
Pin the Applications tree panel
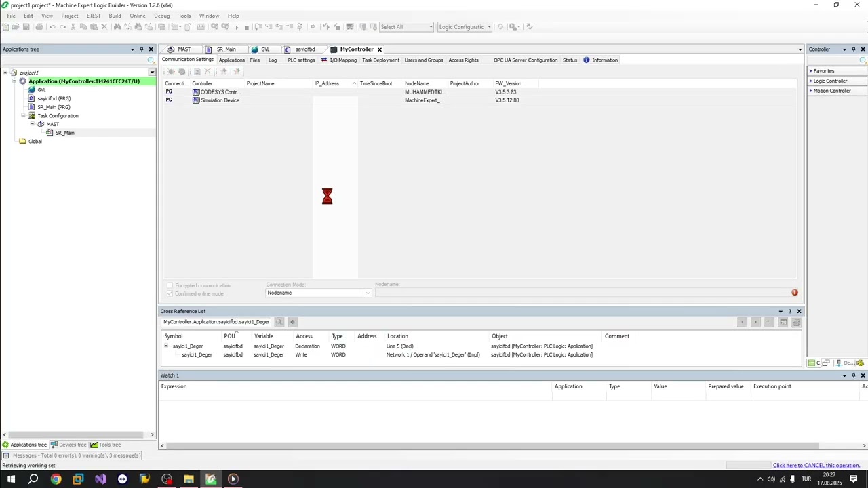point(142,49)
